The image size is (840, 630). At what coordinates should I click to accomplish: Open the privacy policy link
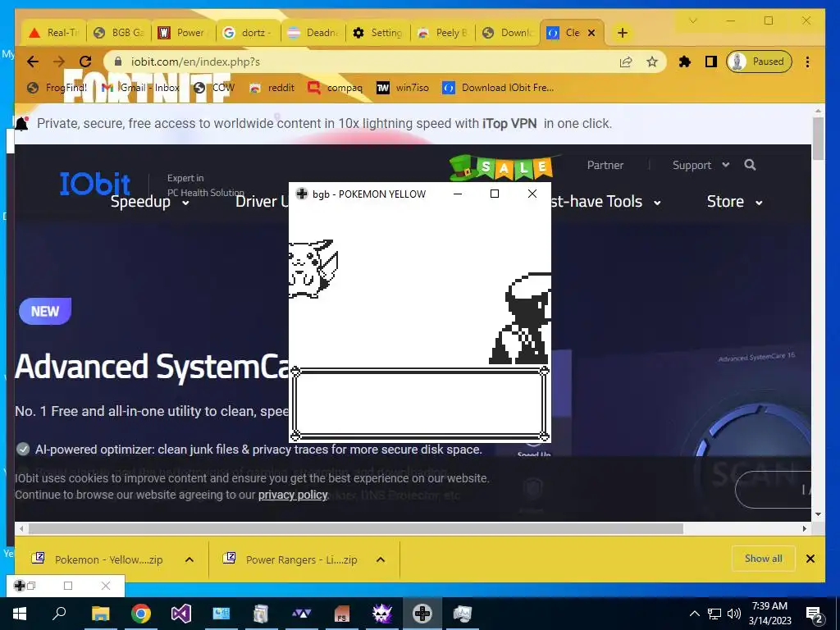(x=293, y=495)
